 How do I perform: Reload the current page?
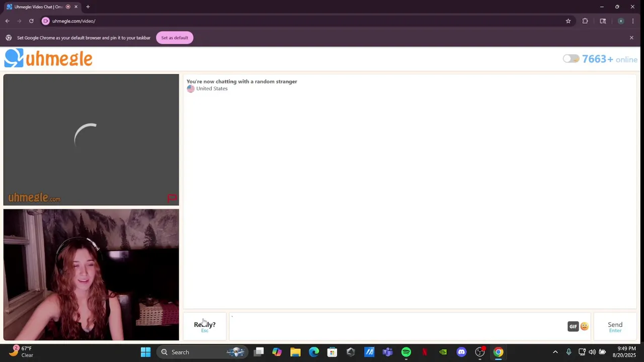click(x=31, y=21)
